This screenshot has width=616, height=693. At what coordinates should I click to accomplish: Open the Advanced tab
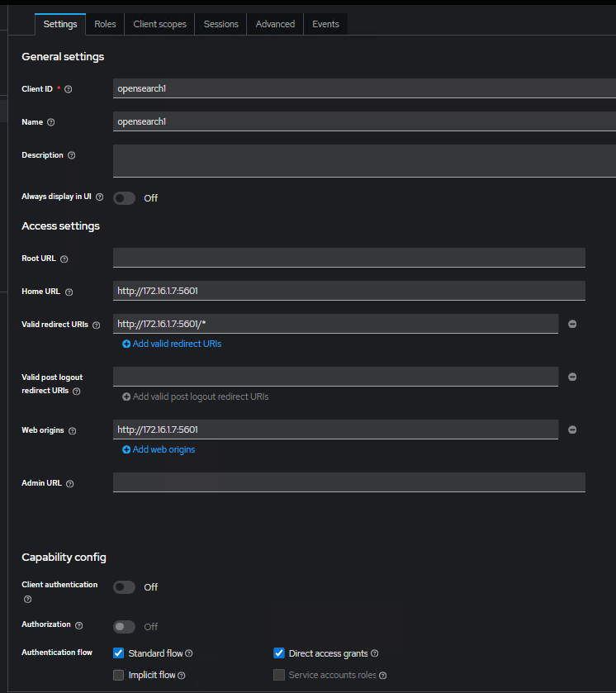coord(275,24)
